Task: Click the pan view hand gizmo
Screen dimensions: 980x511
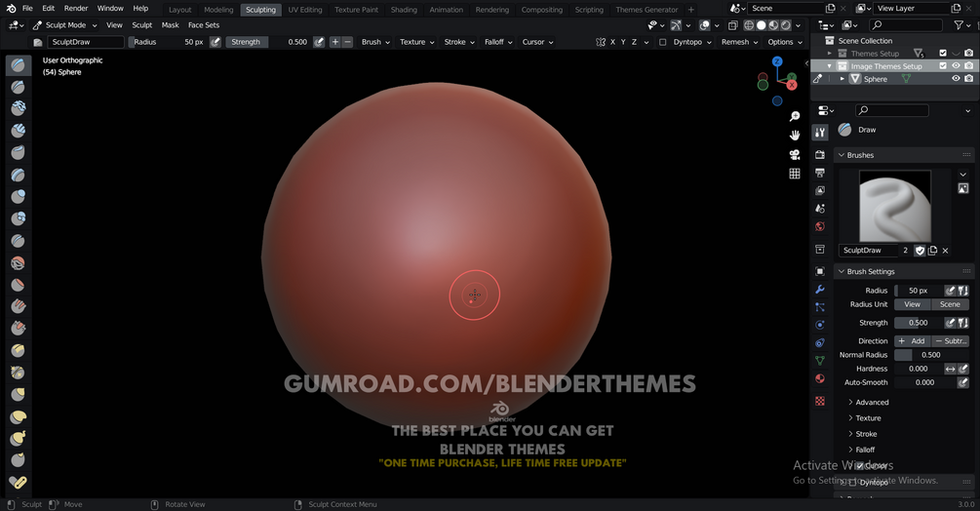Action: [795, 136]
